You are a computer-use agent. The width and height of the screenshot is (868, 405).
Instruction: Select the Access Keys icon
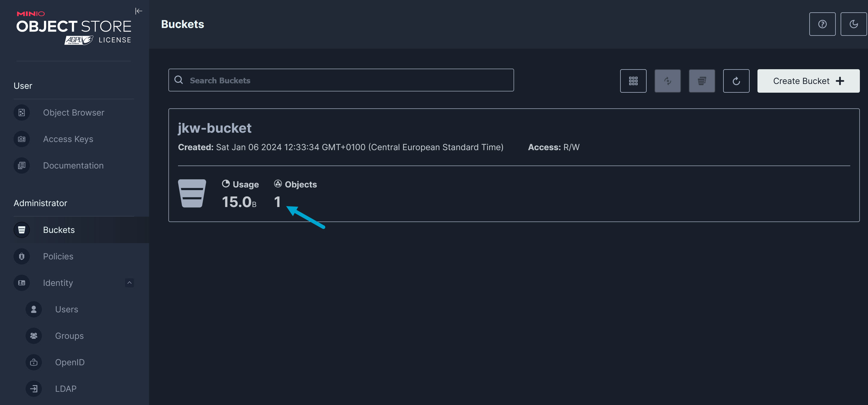pos(21,139)
